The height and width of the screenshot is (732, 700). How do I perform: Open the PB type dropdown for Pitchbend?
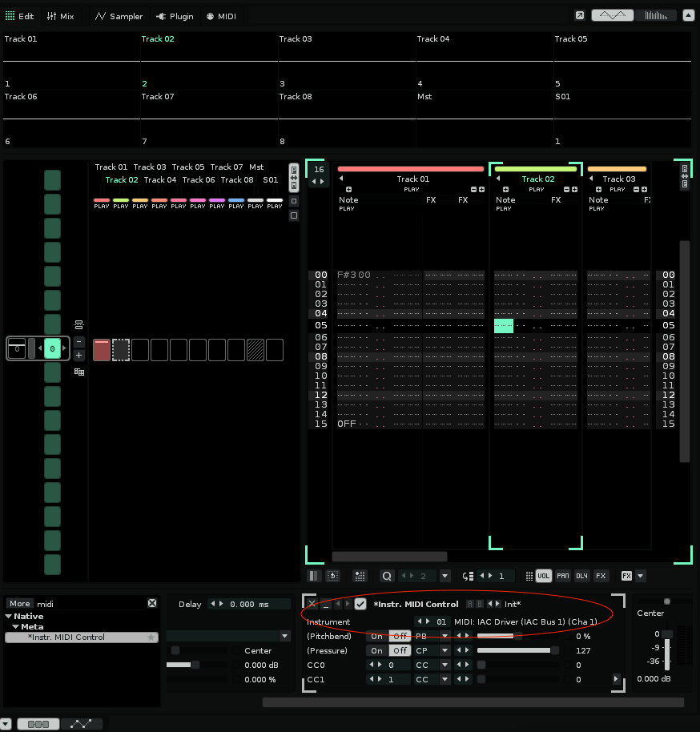click(445, 636)
